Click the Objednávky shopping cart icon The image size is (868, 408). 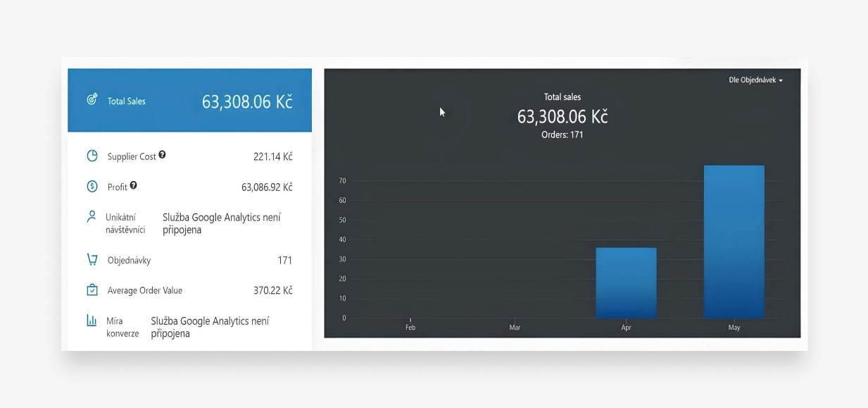click(x=92, y=259)
